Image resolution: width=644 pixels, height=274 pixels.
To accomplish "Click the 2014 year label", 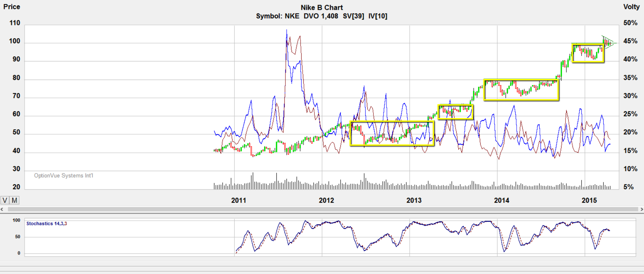I will pyautogui.click(x=501, y=200).
